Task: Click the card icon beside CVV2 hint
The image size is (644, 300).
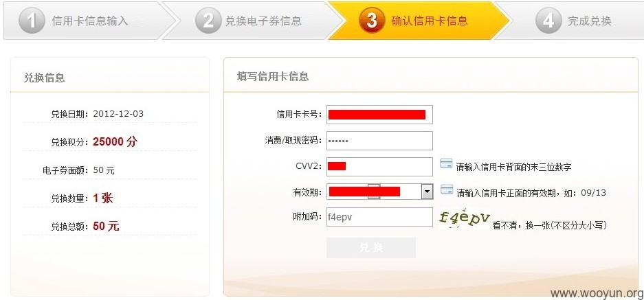Action: tap(446, 163)
